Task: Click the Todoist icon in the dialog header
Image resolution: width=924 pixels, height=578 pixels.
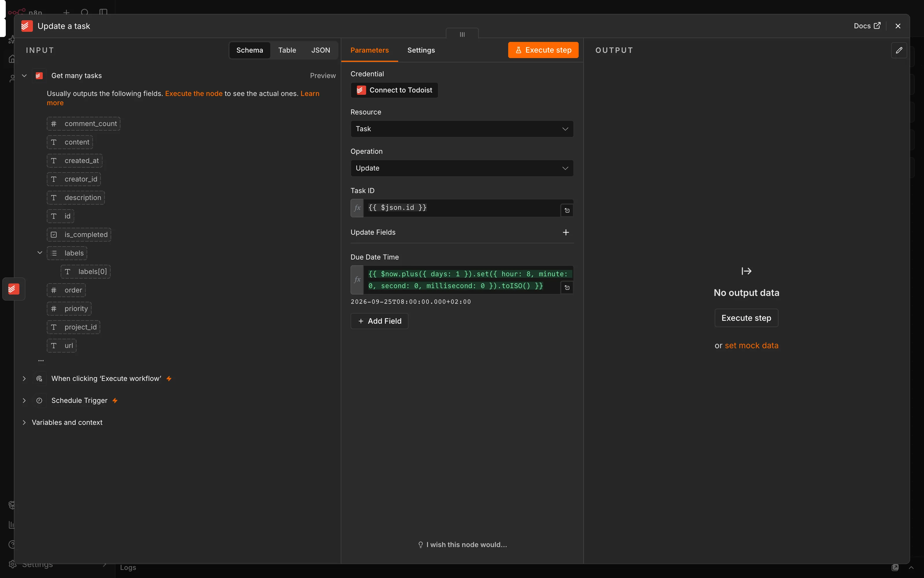Action: 27,26
